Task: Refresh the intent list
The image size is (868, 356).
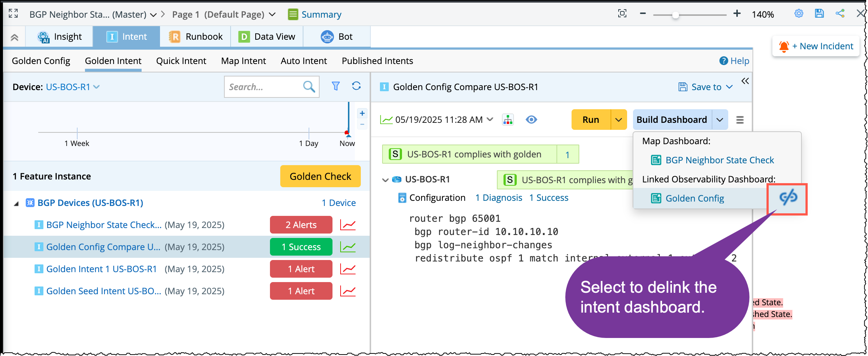Action: (356, 86)
